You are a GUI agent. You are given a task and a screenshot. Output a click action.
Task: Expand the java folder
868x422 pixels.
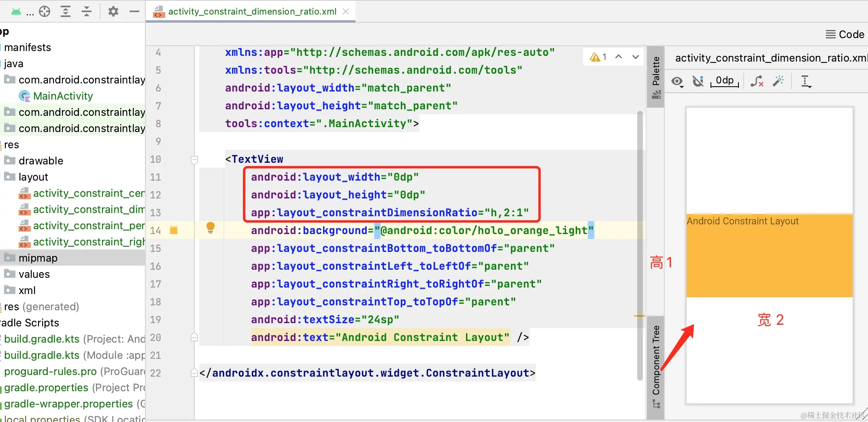[x=14, y=64]
